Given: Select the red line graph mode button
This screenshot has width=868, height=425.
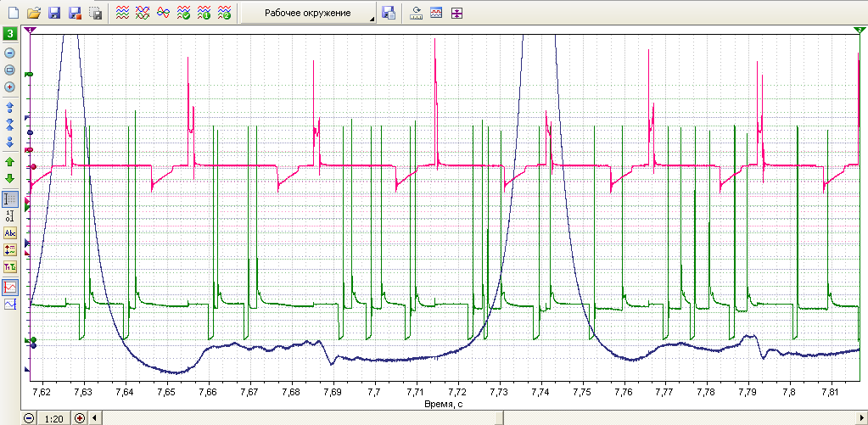Looking at the screenshot, I should tap(10, 288).
